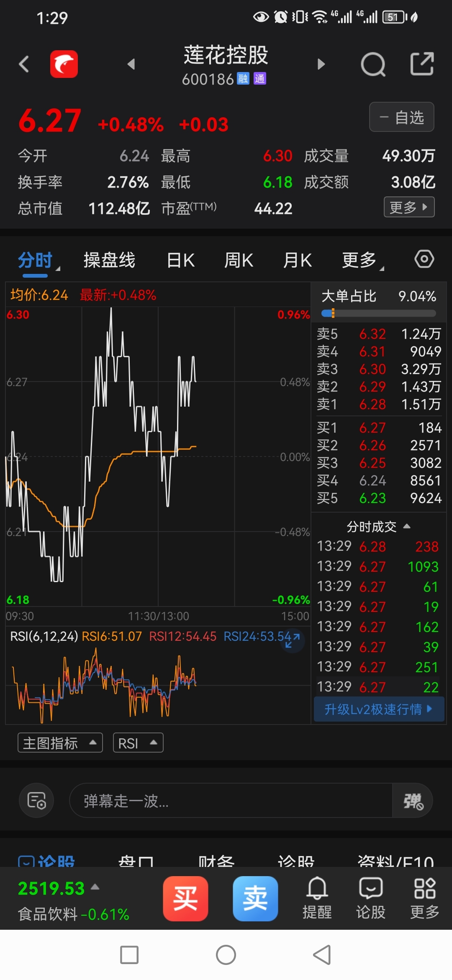452x980 pixels.
Task: Tap the 均价:6.24 label
Action: click(39, 295)
